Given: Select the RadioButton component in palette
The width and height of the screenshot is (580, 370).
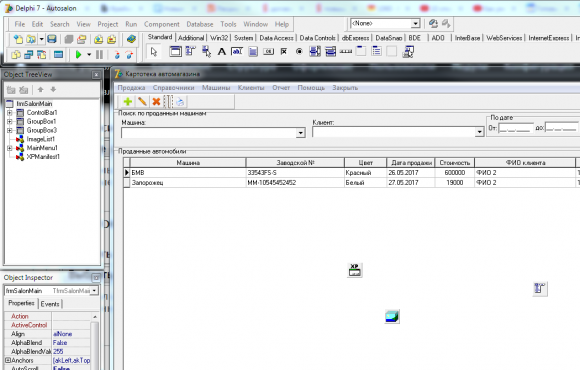Looking at the screenshot, I should (x=299, y=52).
